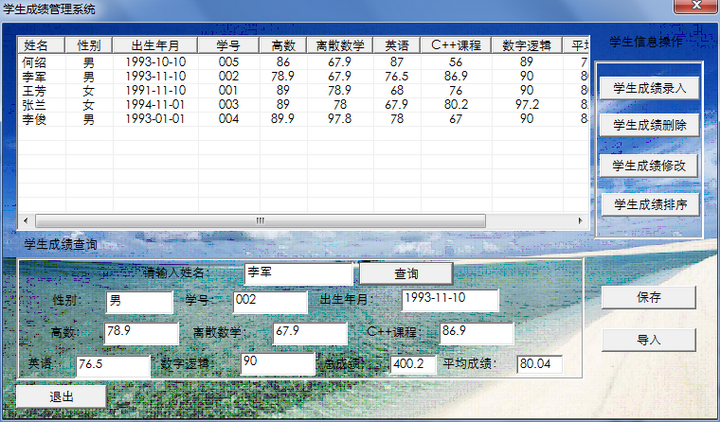
Task: Click the 出生年月 column header
Action: pos(155,45)
